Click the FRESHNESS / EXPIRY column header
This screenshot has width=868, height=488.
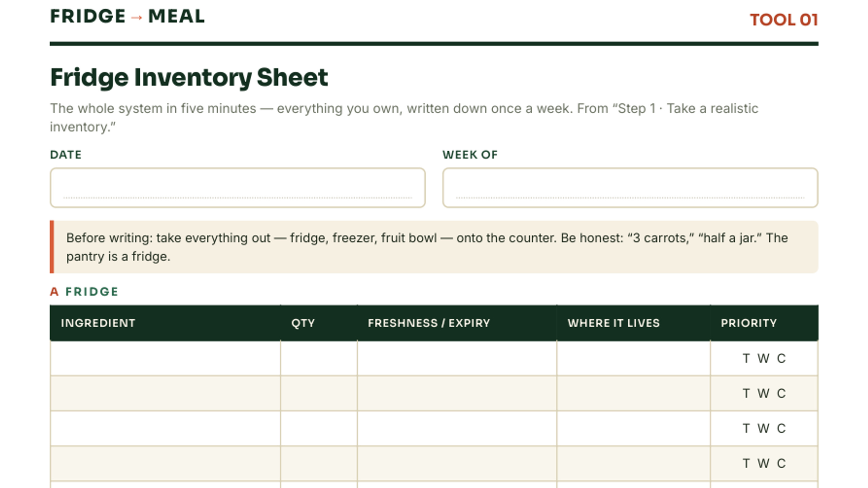click(x=457, y=323)
